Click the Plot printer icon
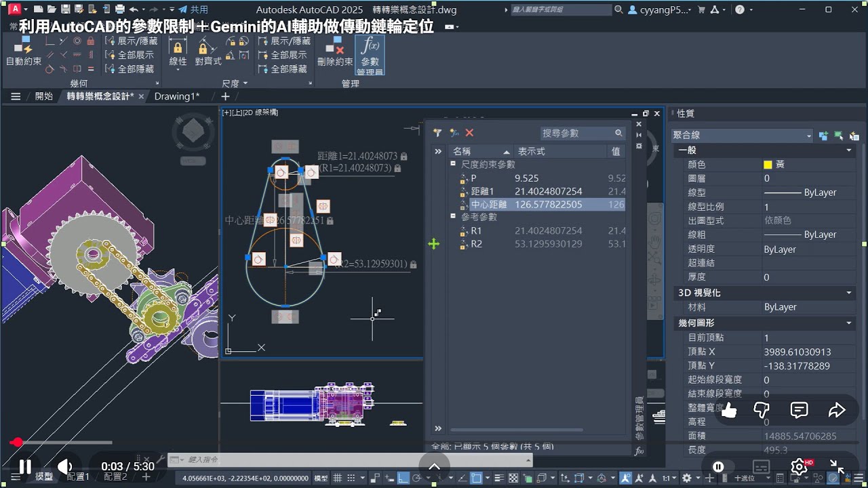868x488 pixels. [x=120, y=9]
